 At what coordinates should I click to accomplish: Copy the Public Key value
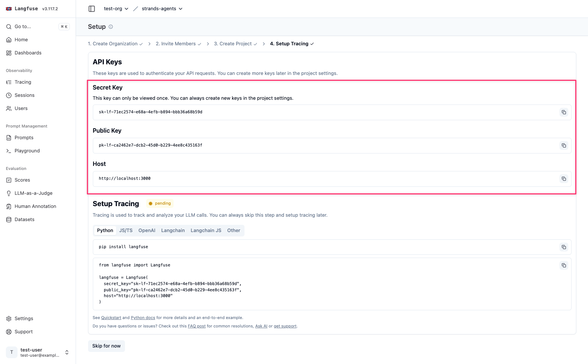(564, 145)
